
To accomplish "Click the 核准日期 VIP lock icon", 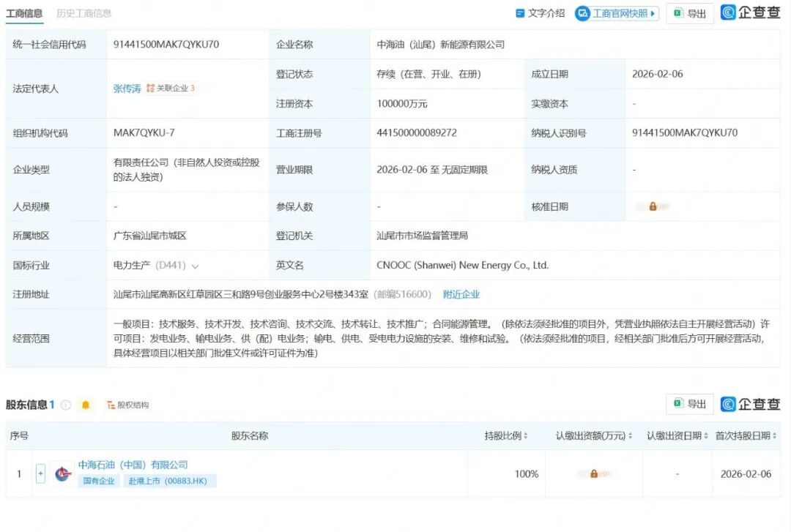I will pos(653,206).
